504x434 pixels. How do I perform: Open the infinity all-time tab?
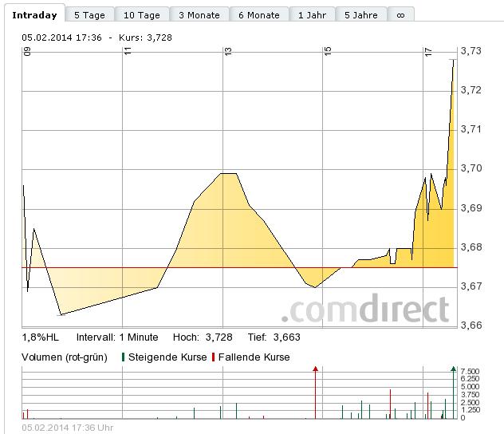click(x=400, y=15)
